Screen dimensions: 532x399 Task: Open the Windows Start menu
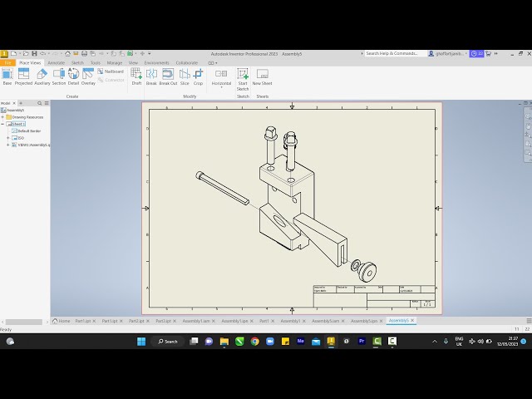point(141,342)
